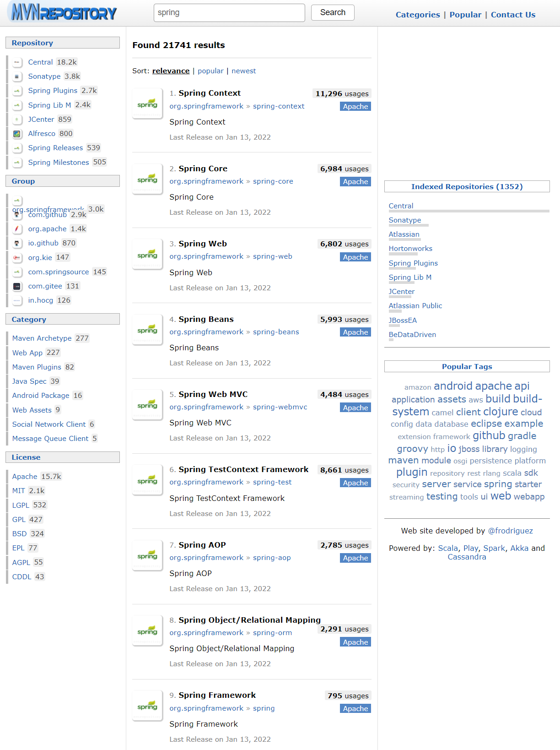Sort results by popular

210,71
